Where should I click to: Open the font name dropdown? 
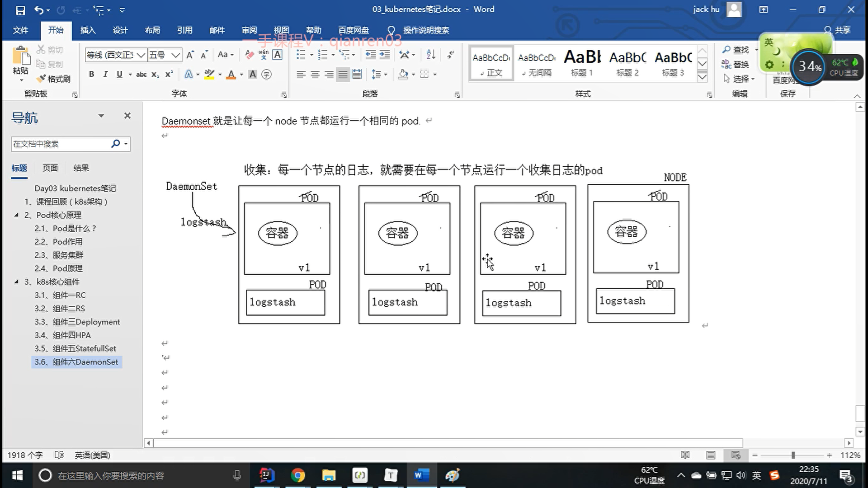[141, 55]
